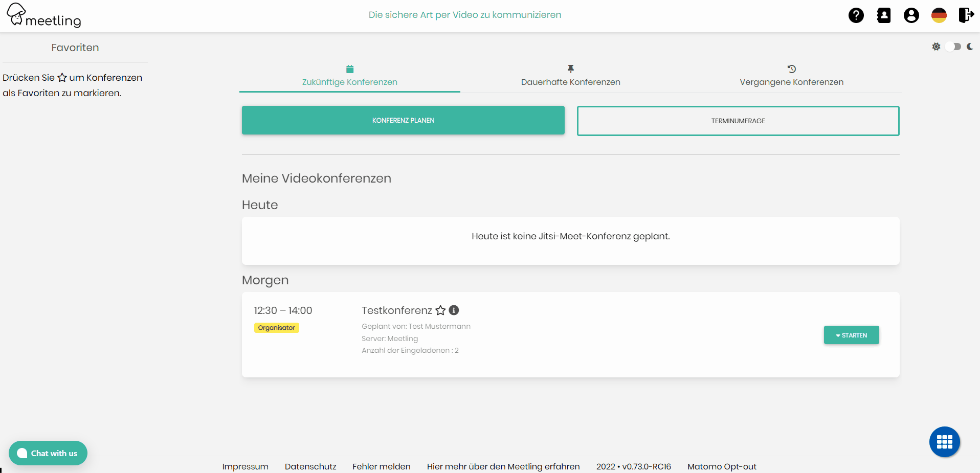Click the Terminumfrage button
This screenshot has width=980, height=473.
[738, 121]
